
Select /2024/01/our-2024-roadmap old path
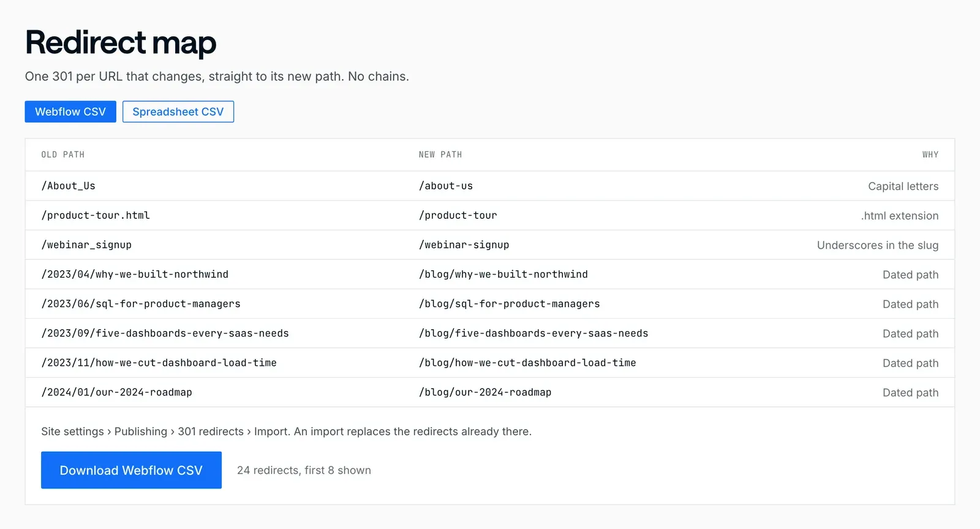tap(117, 392)
